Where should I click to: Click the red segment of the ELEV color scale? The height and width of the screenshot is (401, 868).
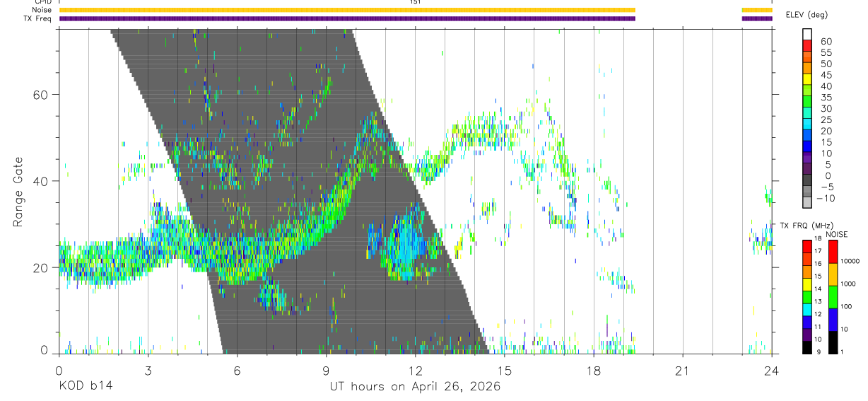[807, 46]
